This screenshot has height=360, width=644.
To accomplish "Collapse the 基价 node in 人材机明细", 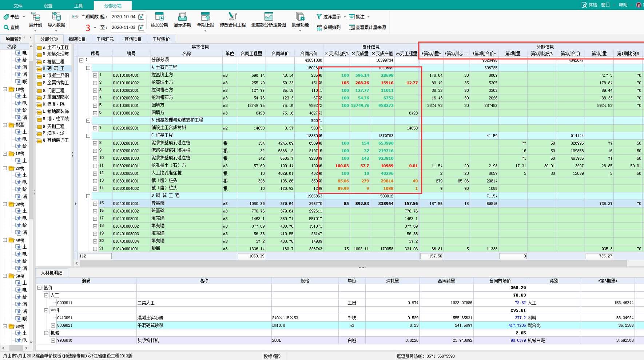I will (39, 288).
